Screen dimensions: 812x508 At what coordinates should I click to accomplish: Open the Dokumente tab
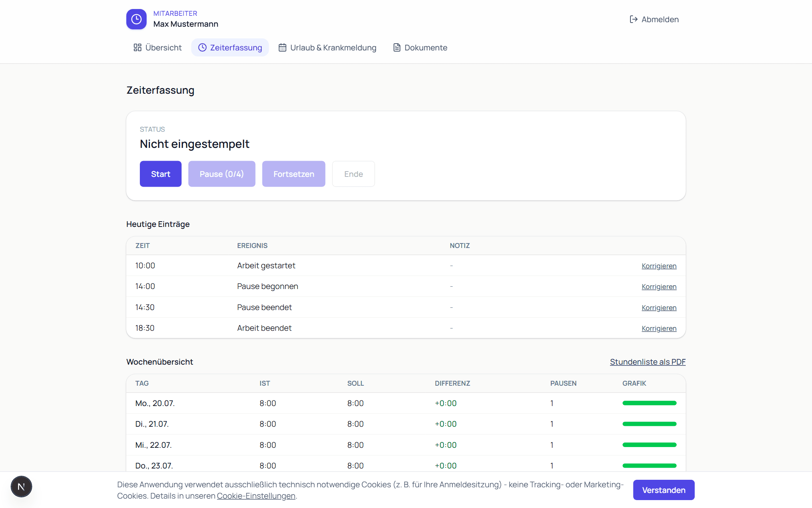(420, 47)
